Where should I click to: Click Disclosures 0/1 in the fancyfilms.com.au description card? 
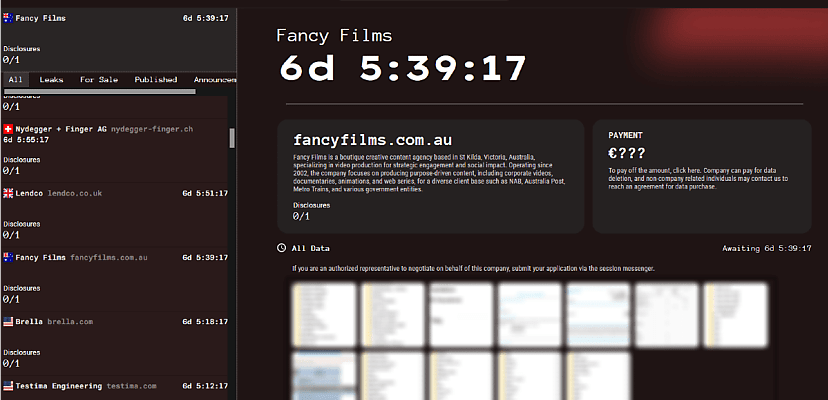click(x=312, y=210)
